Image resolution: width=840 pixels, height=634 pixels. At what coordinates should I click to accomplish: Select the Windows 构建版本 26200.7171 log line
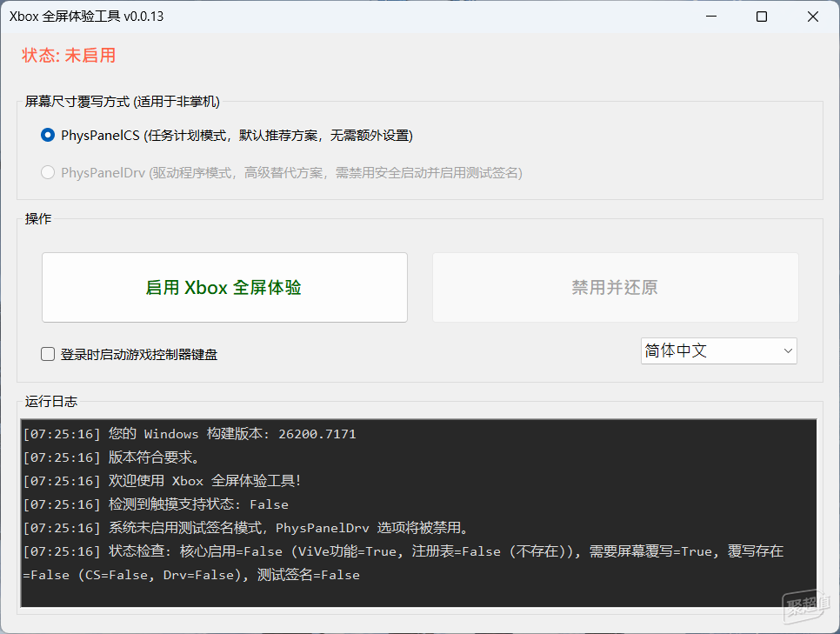pyautogui.click(x=190, y=434)
